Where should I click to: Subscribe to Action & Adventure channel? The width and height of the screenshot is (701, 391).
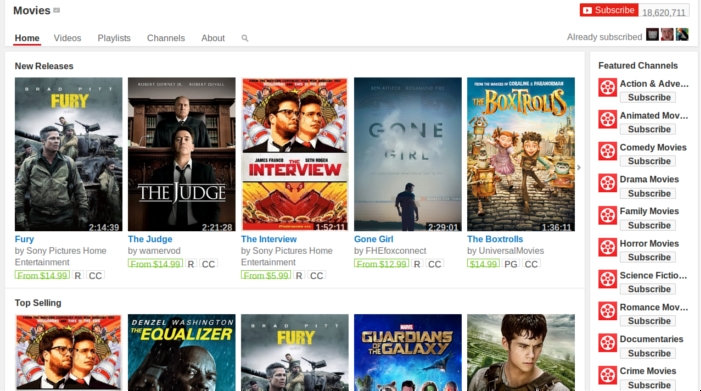point(648,97)
